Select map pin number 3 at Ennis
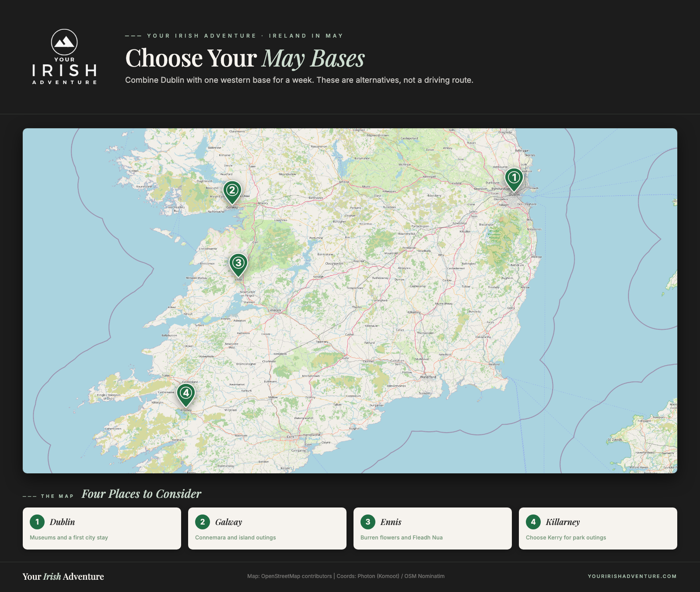The height and width of the screenshot is (592, 700). pyautogui.click(x=238, y=265)
